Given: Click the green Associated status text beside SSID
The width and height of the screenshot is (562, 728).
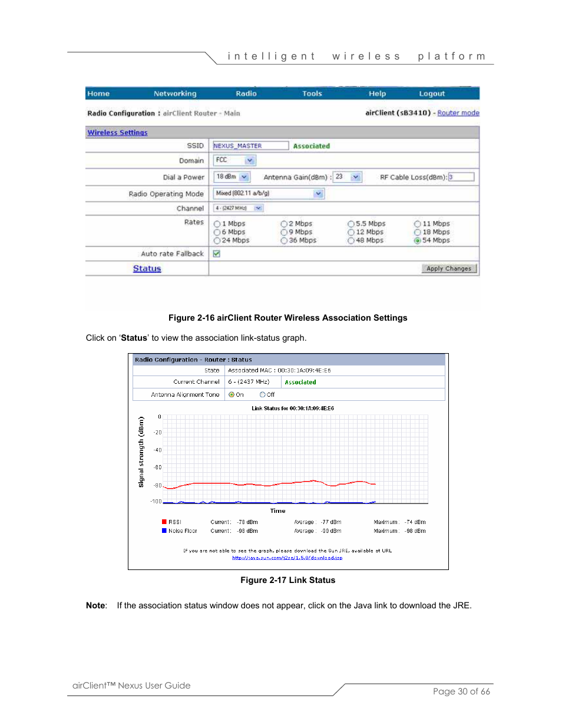Looking at the screenshot, I should 312,146.
